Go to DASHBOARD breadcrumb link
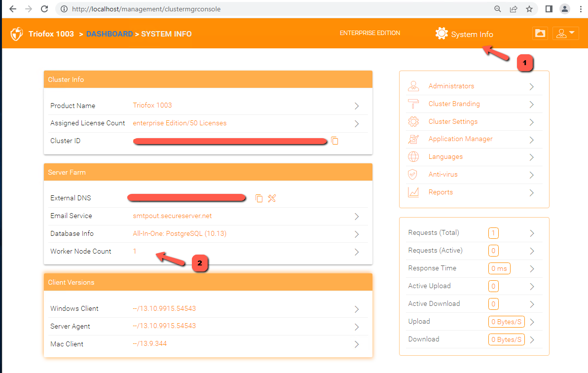Screen dimensions: 588x373 pyautogui.click(x=110, y=34)
